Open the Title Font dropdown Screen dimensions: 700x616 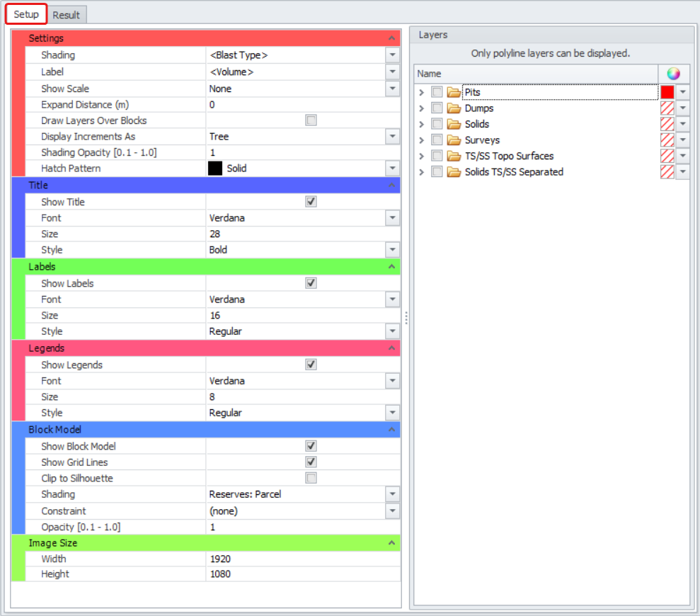[x=392, y=218]
